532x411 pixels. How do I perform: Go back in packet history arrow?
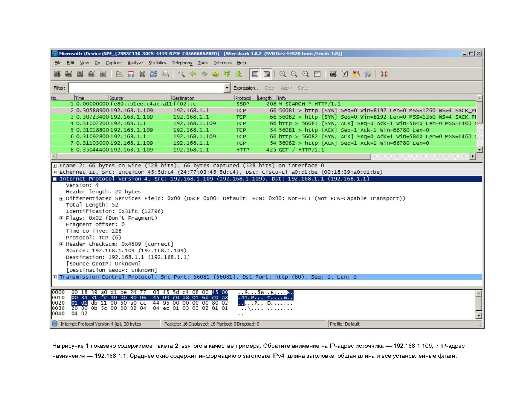coord(193,74)
